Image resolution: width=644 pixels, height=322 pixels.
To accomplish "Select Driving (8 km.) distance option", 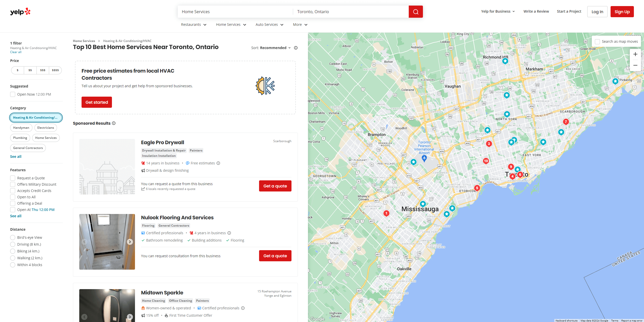I will [x=13, y=244].
